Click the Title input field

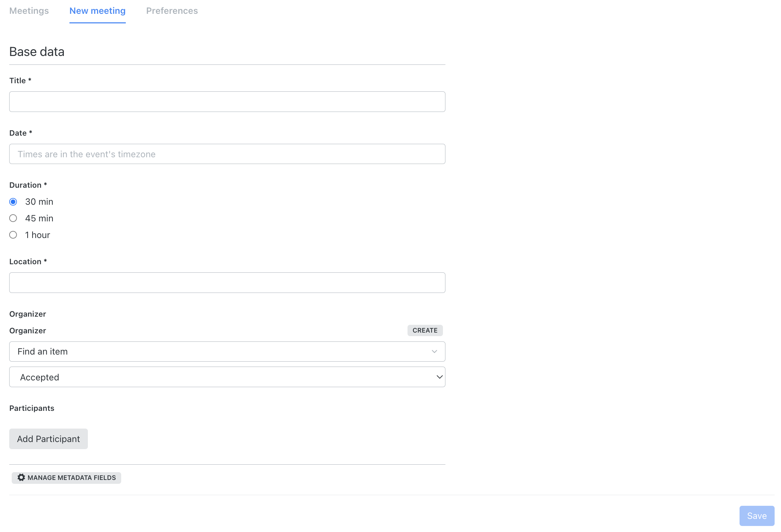[x=227, y=102]
